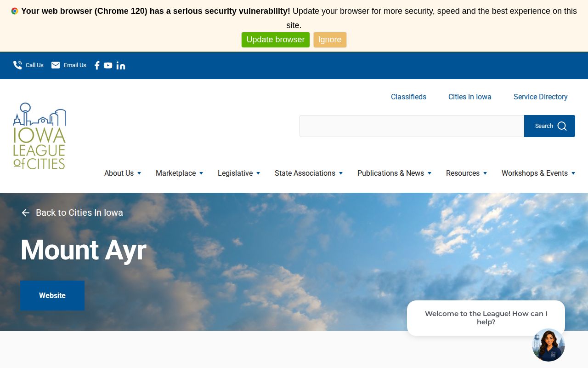Click the Call Us link text

(34, 65)
